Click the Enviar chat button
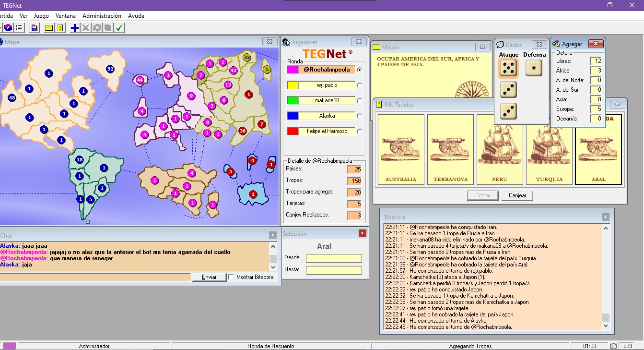Viewport: 644px width, 350px height. tap(209, 277)
